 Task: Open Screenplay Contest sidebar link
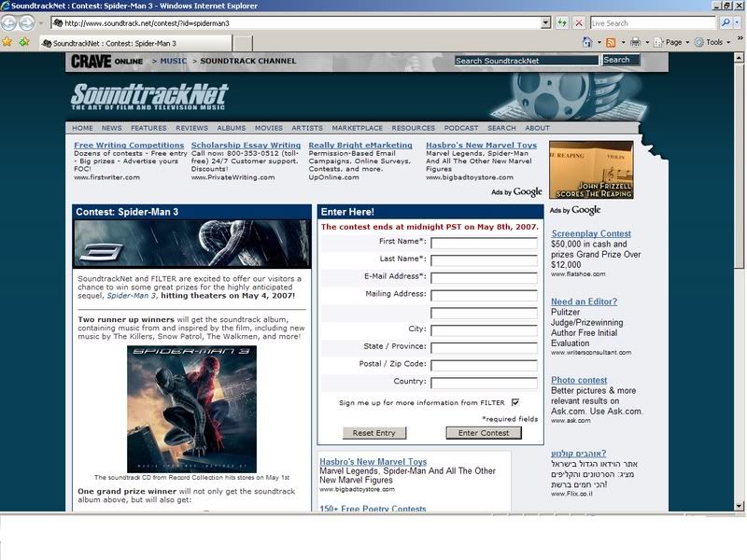click(x=591, y=233)
